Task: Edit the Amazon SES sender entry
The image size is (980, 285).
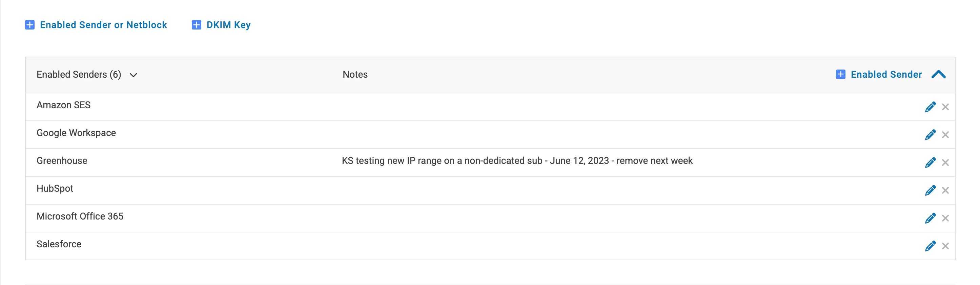Action: [930, 107]
